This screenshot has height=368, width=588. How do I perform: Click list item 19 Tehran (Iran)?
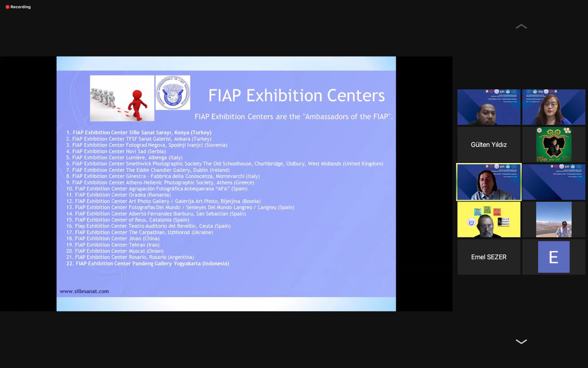[113, 245]
